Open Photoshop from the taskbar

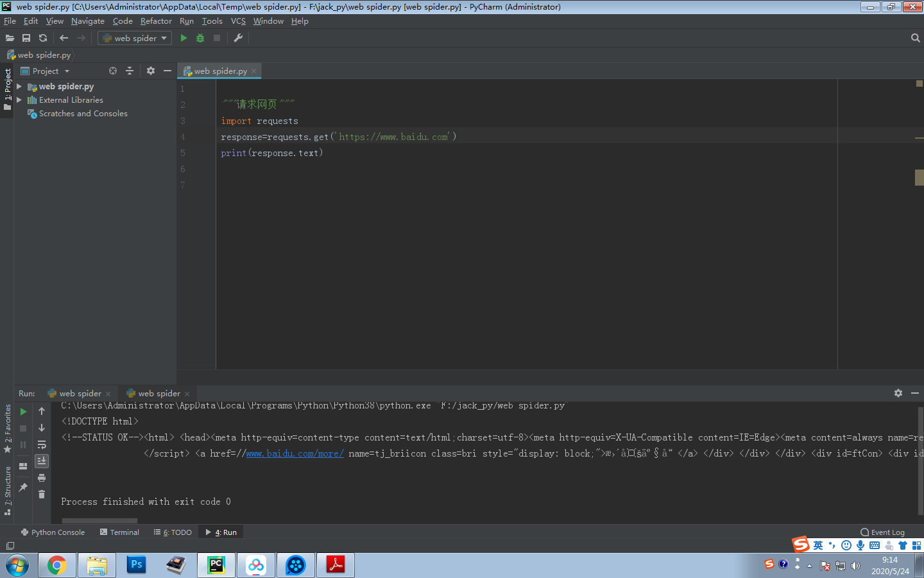coord(136,565)
